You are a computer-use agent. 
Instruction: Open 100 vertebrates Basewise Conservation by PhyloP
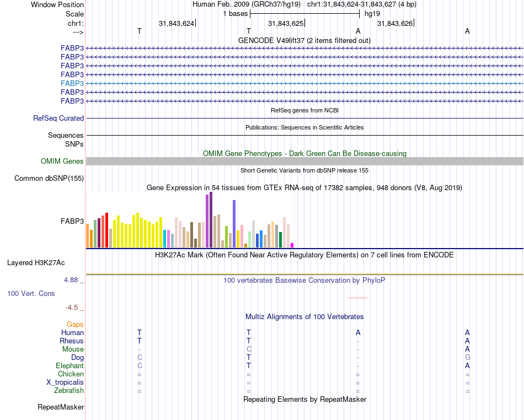tap(304, 280)
